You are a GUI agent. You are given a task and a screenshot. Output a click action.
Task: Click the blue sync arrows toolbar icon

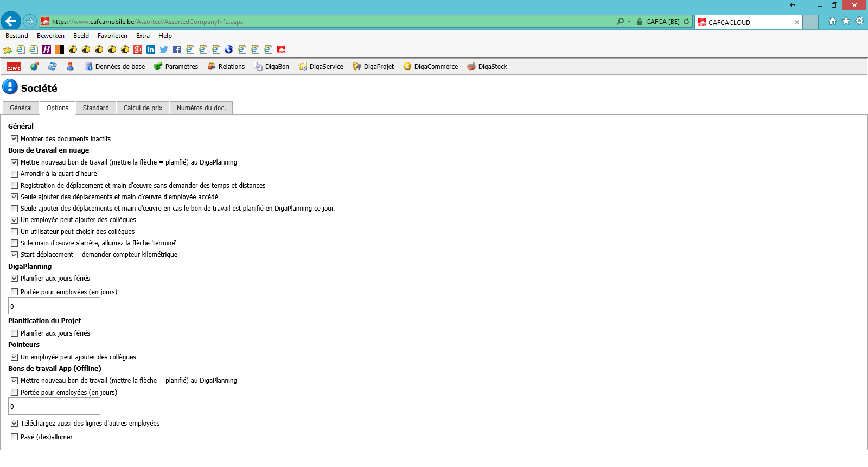[x=53, y=66]
